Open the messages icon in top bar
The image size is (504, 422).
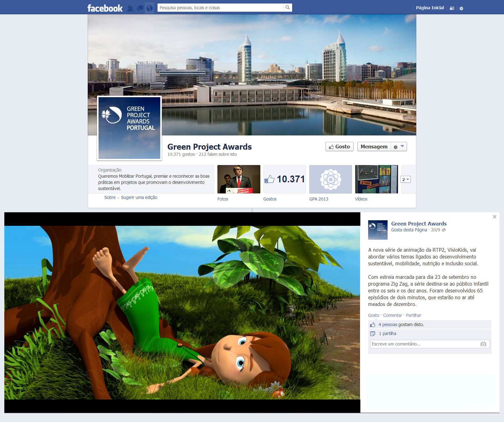[140, 8]
